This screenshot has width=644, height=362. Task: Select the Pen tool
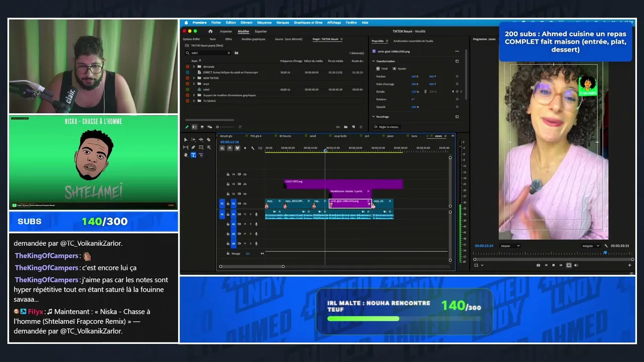coord(193,147)
